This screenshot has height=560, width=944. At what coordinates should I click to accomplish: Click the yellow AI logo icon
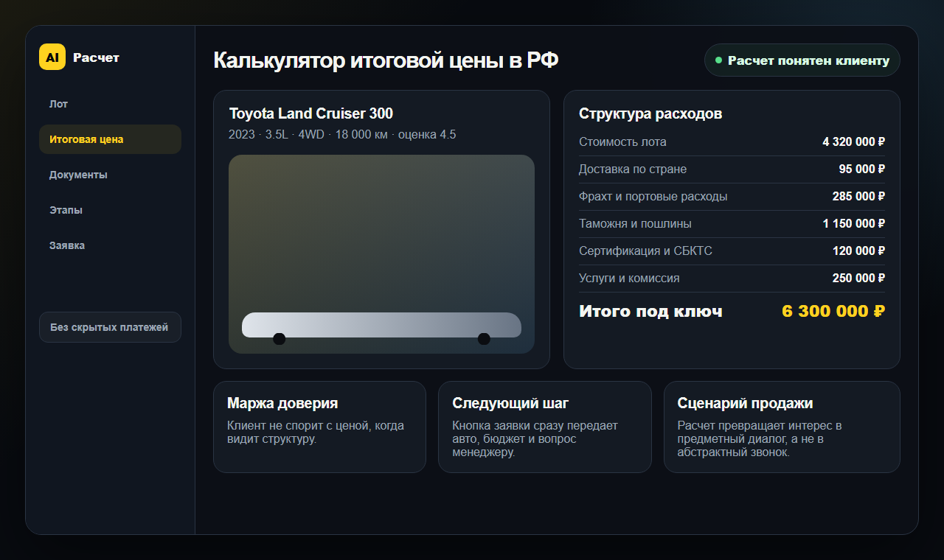click(x=52, y=57)
